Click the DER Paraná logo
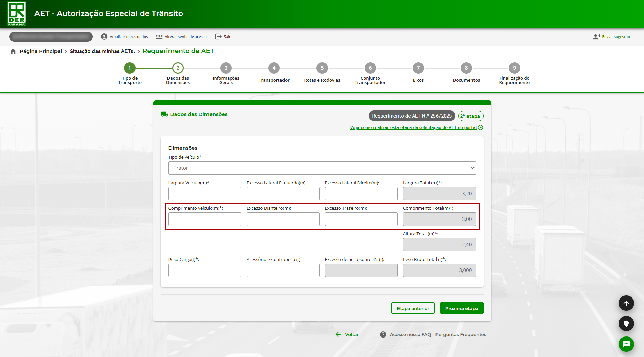Screen dimensions: 644x357 (16, 14)
